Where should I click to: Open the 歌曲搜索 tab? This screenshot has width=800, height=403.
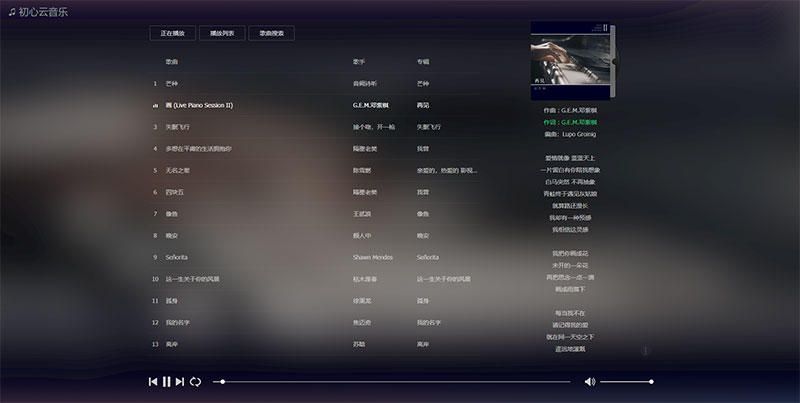(x=271, y=33)
